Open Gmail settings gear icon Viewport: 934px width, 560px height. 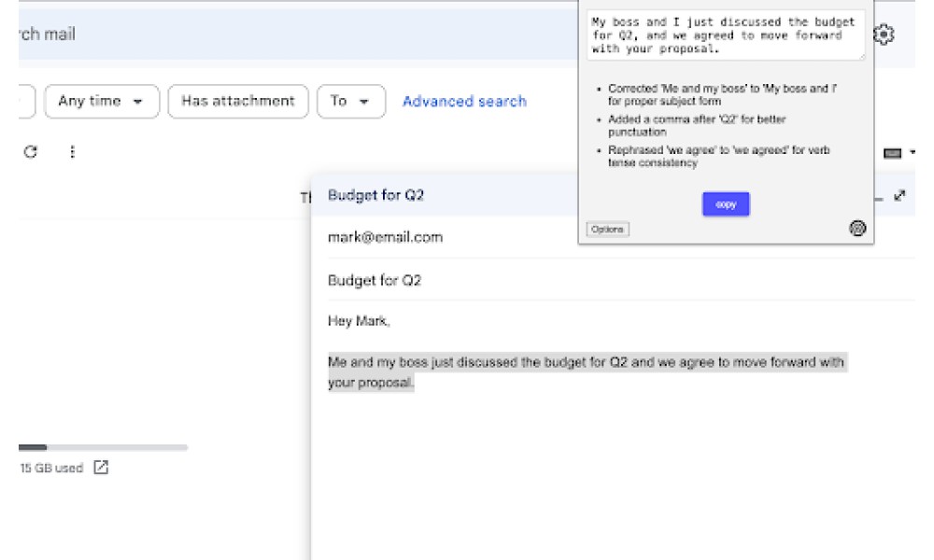884,35
